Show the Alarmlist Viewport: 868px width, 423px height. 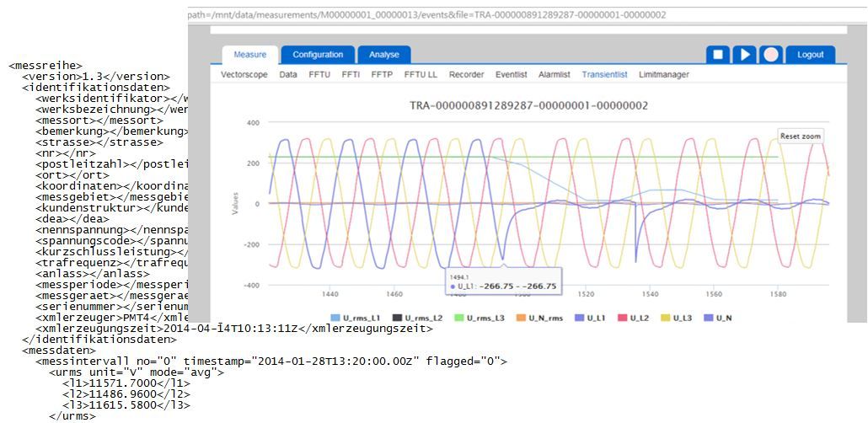tap(555, 74)
